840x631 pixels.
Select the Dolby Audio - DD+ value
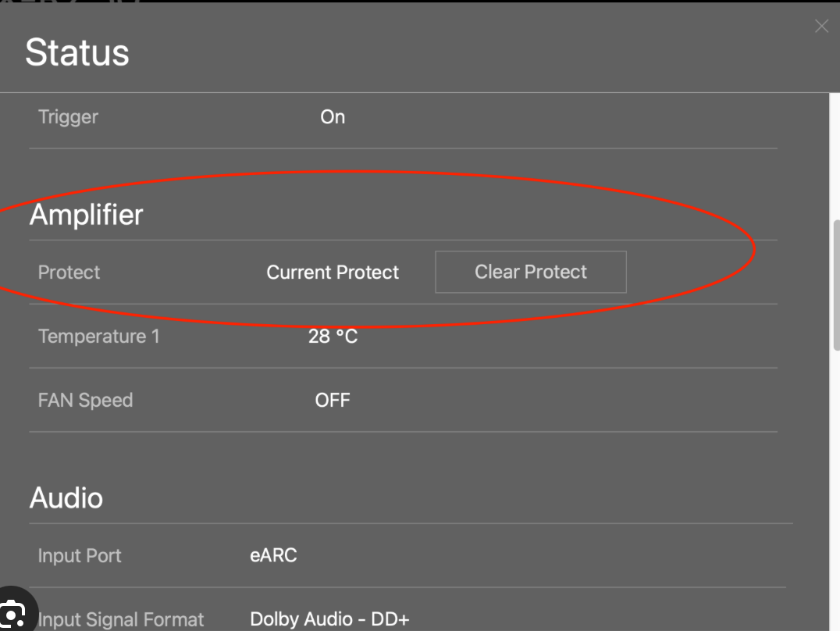(x=329, y=619)
